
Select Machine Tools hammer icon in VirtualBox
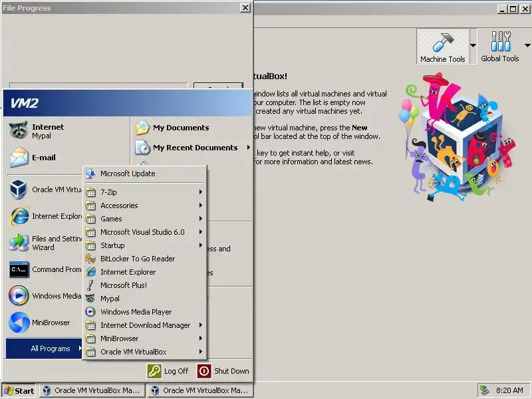(x=443, y=42)
